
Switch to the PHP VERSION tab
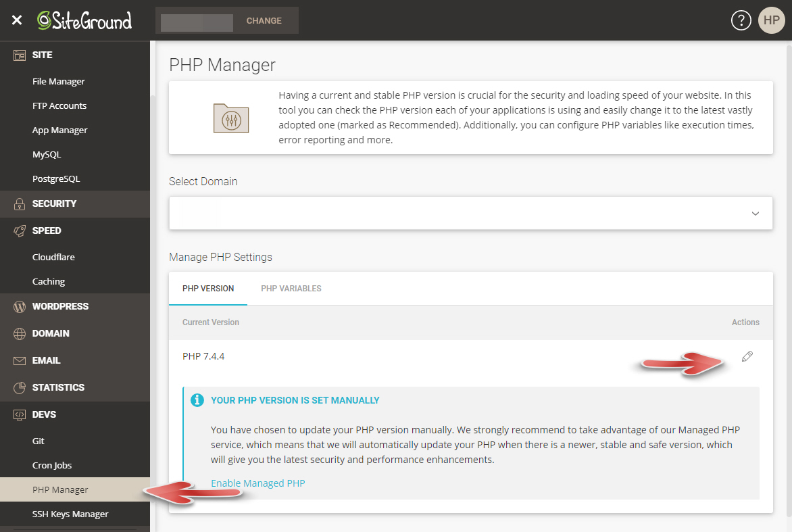[x=208, y=289]
